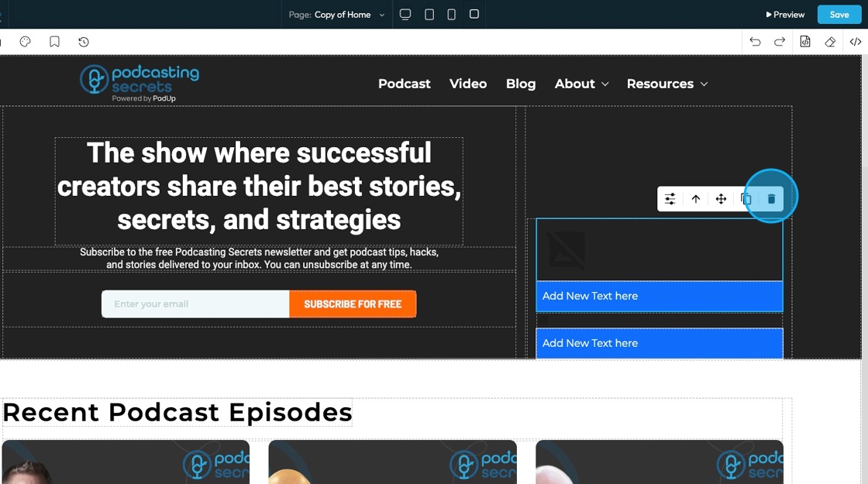The image size is (868, 484).
Task: Switch to desktop device view
Action: click(x=405, y=15)
